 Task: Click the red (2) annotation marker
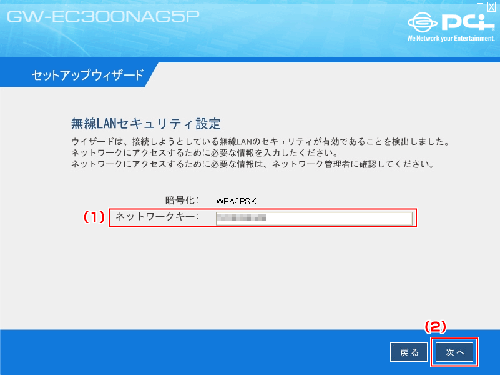435,327
